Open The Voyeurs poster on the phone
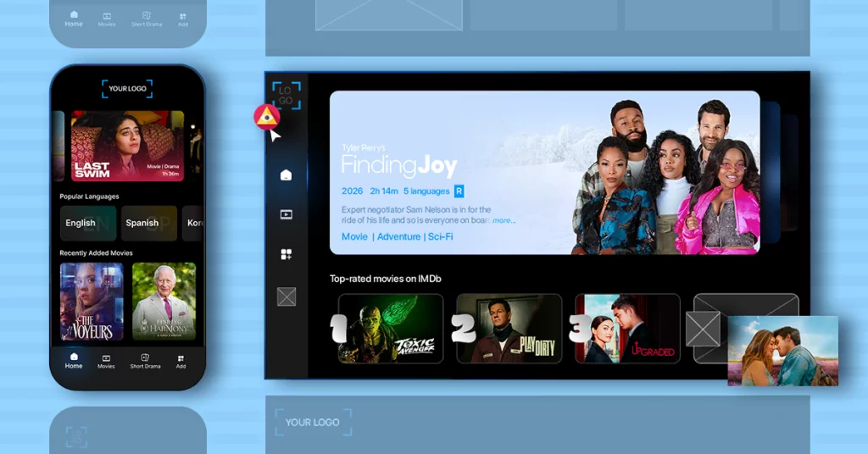Image resolution: width=868 pixels, height=454 pixels. pyautogui.click(x=92, y=302)
